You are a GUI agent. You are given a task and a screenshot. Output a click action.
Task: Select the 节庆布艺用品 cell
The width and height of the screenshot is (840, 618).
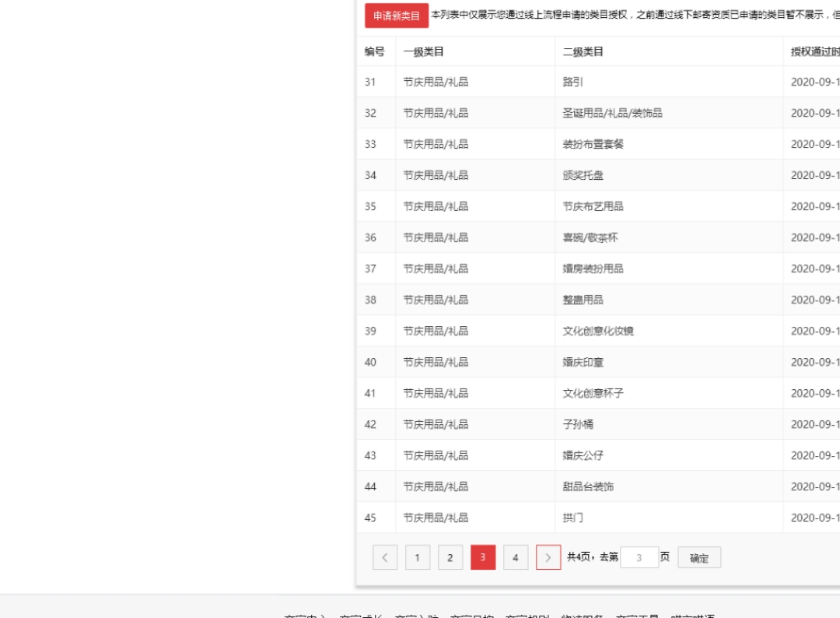tap(593, 206)
